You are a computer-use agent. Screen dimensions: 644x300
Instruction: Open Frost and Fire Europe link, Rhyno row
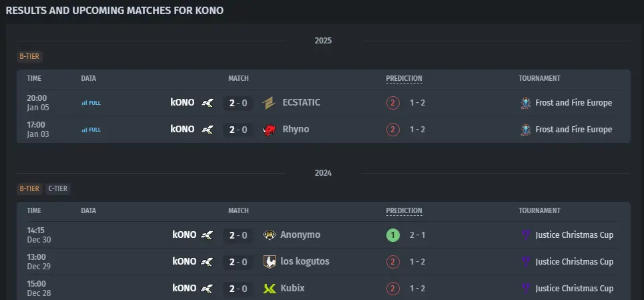pos(573,130)
